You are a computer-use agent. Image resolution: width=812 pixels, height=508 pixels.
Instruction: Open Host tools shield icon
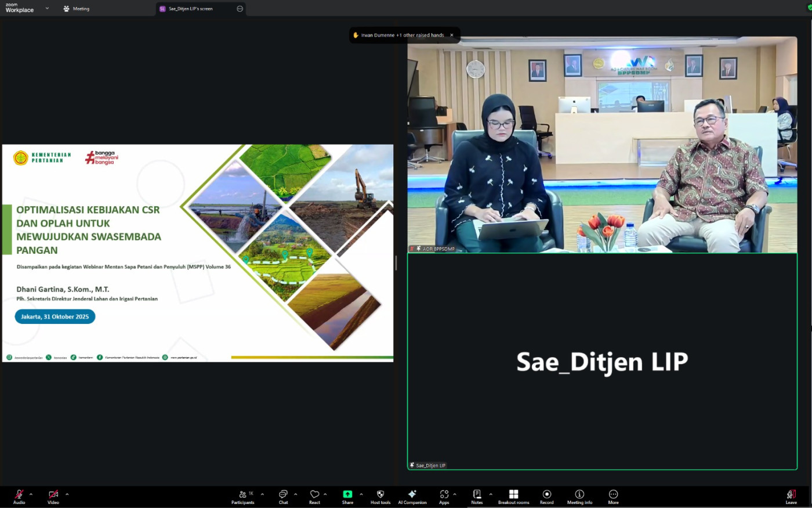[380, 495]
